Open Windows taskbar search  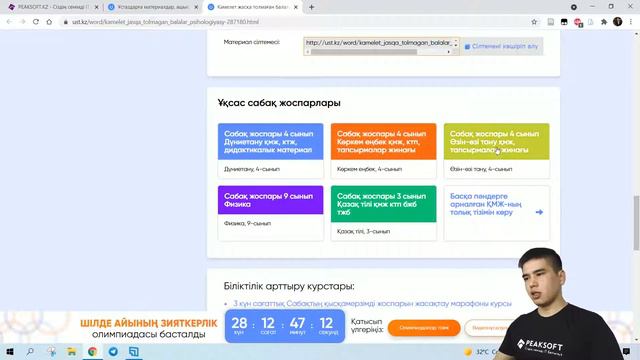pyautogui.click(x=30, y=351)
